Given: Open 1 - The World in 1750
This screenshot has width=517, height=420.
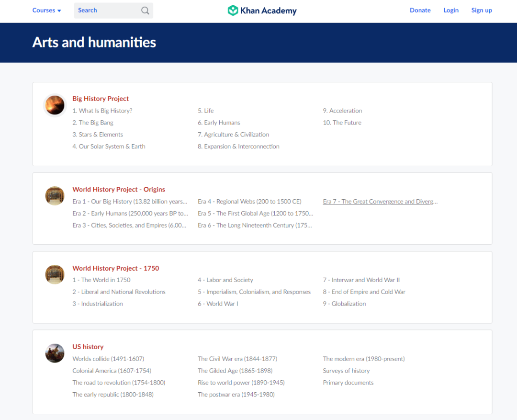Looking at the screenshot, I should click(x=101, y=280).
